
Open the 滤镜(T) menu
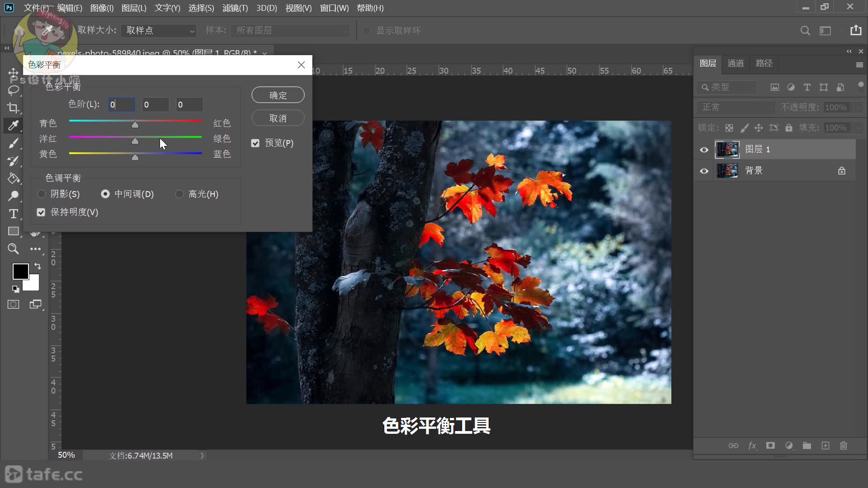(235, 8)
